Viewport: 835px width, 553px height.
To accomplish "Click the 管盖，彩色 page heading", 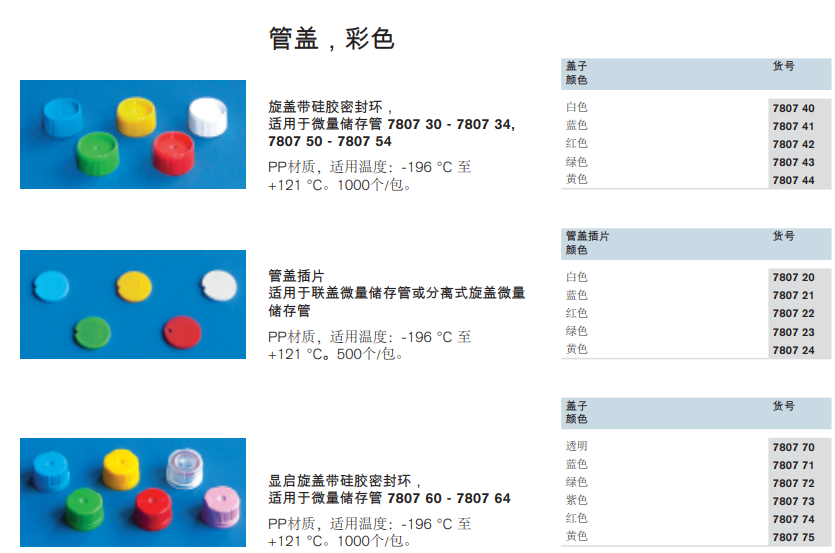I will coord(331,39).
